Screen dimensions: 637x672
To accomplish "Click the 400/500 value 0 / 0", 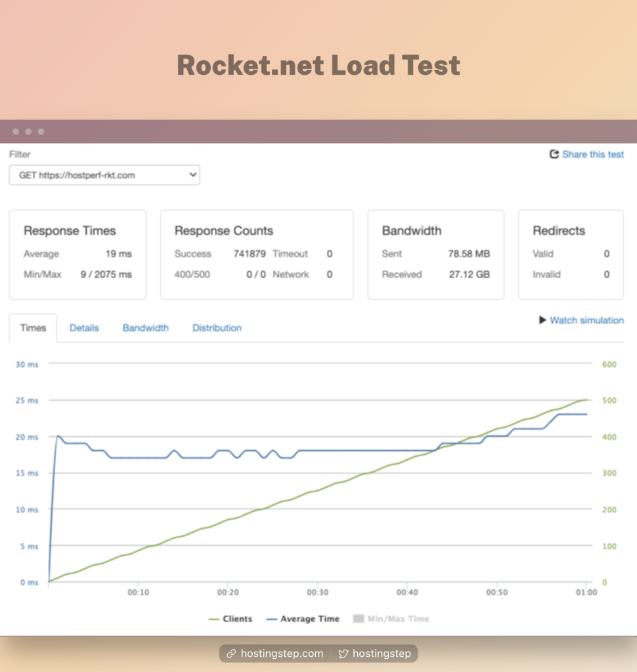I will [256, 274].
